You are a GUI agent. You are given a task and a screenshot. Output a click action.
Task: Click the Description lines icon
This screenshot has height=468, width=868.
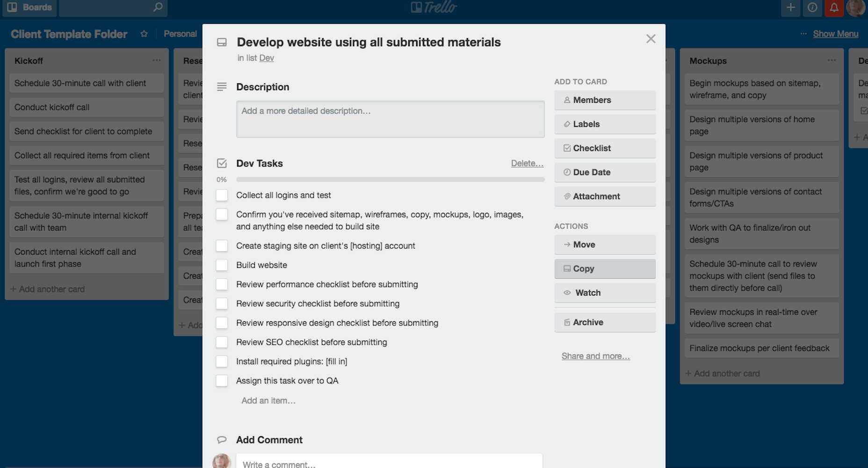pyautogui.click(x=222, y=87)
